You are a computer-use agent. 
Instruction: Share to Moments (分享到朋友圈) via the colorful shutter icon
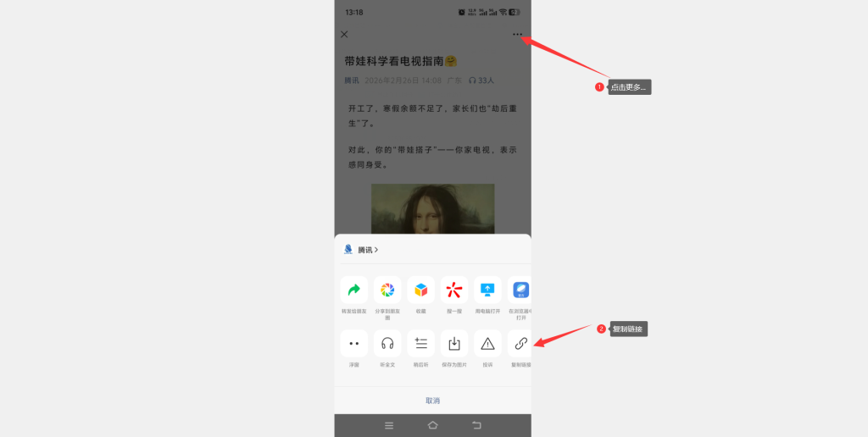pos(387,290)
